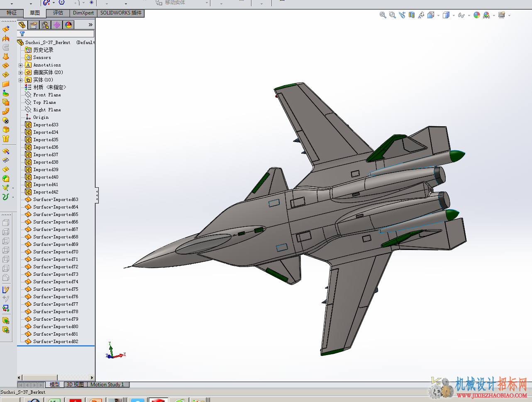This screenshot has height=402, width=532.
Task: Select Front Plane in tree
Action: (x=47, y=95)
